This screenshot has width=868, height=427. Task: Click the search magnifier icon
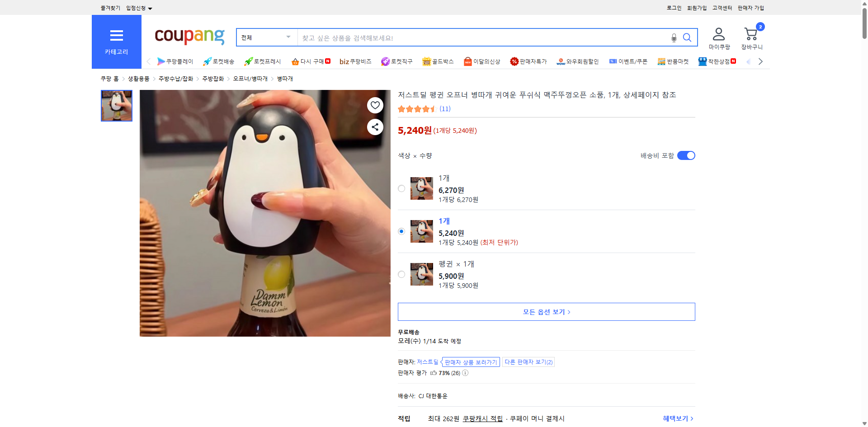tap(687, 38)
